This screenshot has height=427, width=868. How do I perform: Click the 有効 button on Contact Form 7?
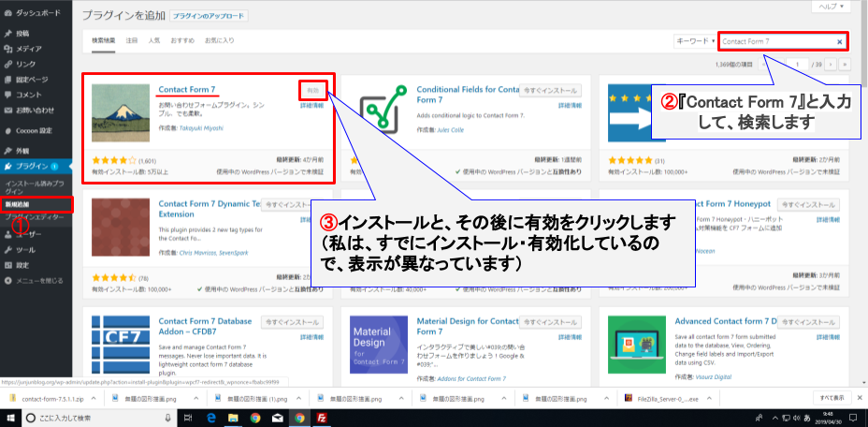(x=312, y=90)
